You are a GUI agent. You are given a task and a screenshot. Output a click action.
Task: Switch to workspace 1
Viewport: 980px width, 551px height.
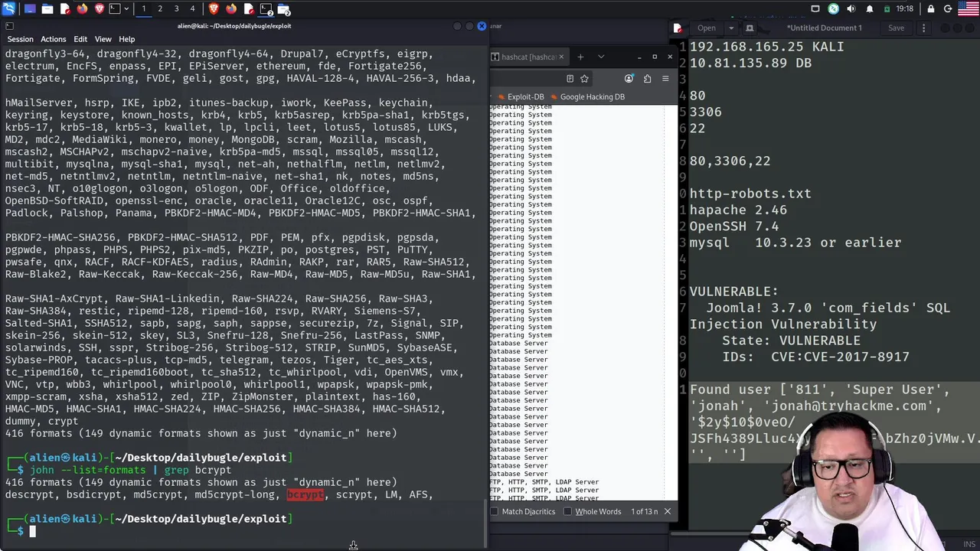click(143, 8)
